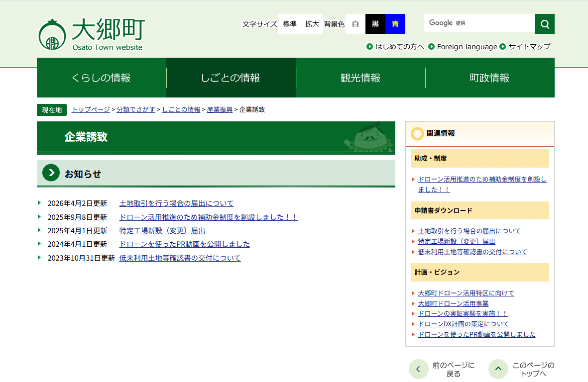Set text size to 拡大

point(312,24)
